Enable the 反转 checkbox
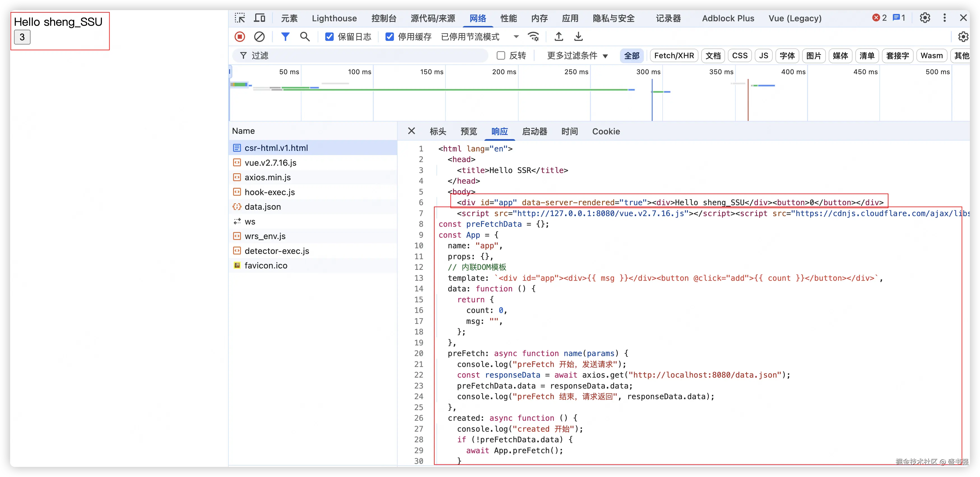 501,55
